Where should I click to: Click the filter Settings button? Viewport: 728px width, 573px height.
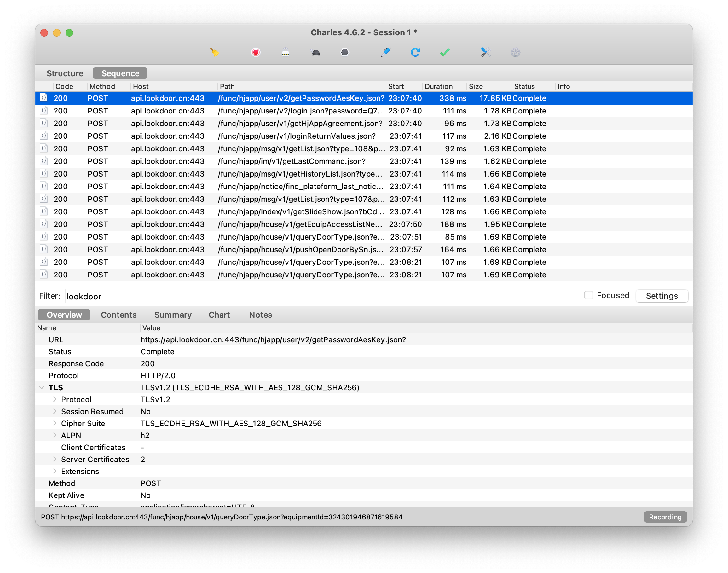click(x=662, y=296)
